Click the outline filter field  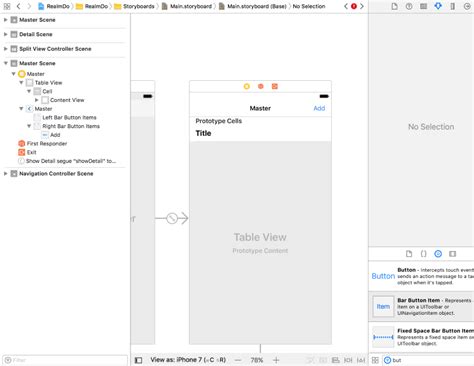65,360
